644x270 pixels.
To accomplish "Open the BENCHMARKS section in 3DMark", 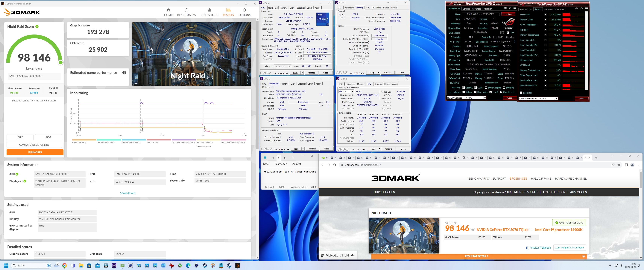I will pos(186,12).
